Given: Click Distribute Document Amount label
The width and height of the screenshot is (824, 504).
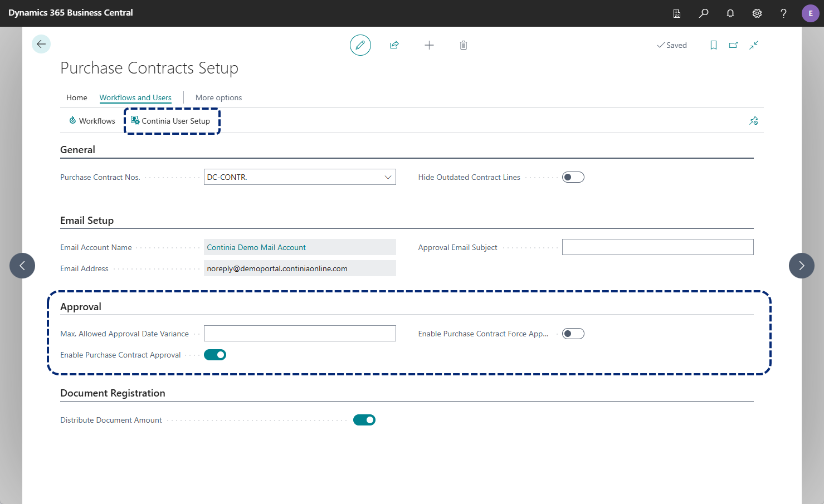Looking at the screenshot, I should click(111, 420).
